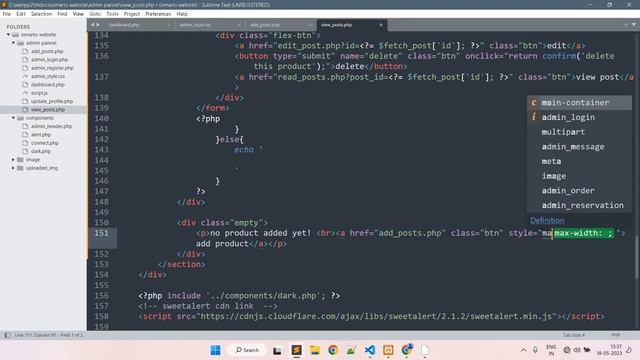Open the Tools menu
The width and height of the screenshot is (640, 360).
pos(112,14)
